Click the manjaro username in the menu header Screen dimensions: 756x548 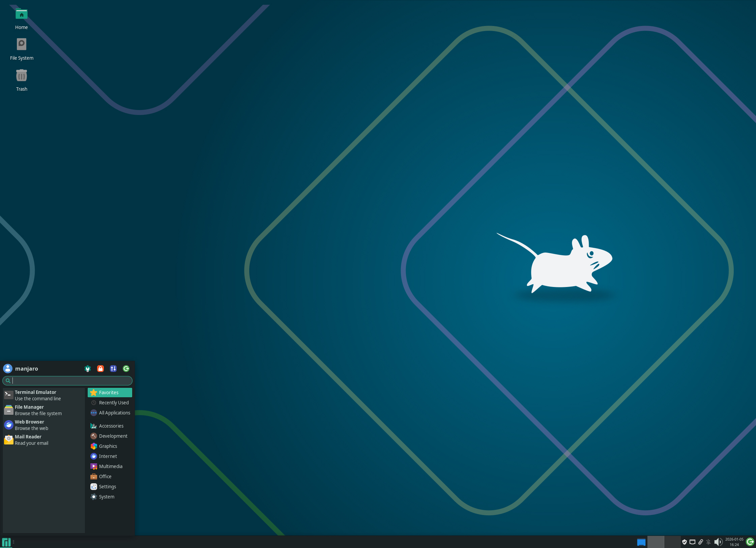coord(27,369)
